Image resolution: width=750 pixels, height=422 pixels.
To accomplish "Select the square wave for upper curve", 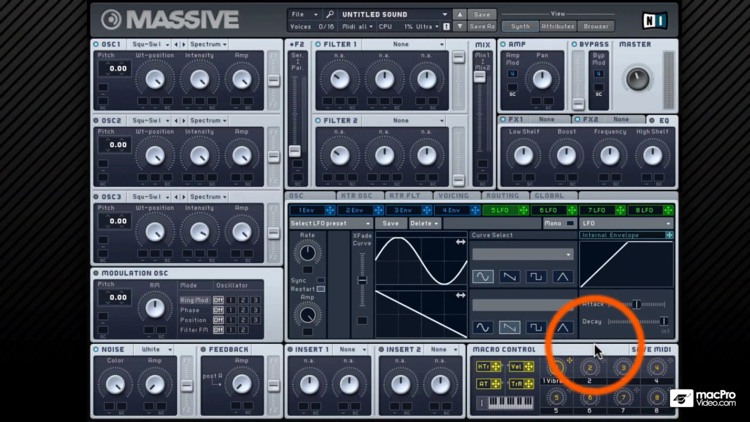I will 536,277.
